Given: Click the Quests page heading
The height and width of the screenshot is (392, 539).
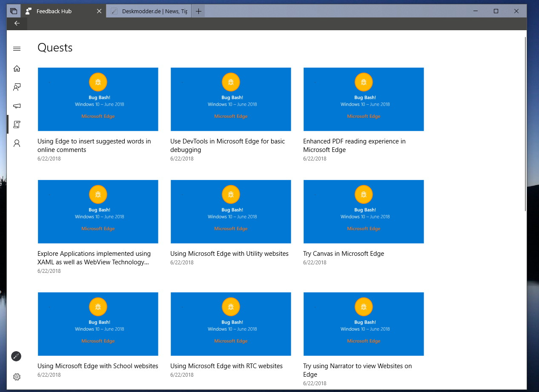Looking at the screenshot, I should (x=55, y=48).
